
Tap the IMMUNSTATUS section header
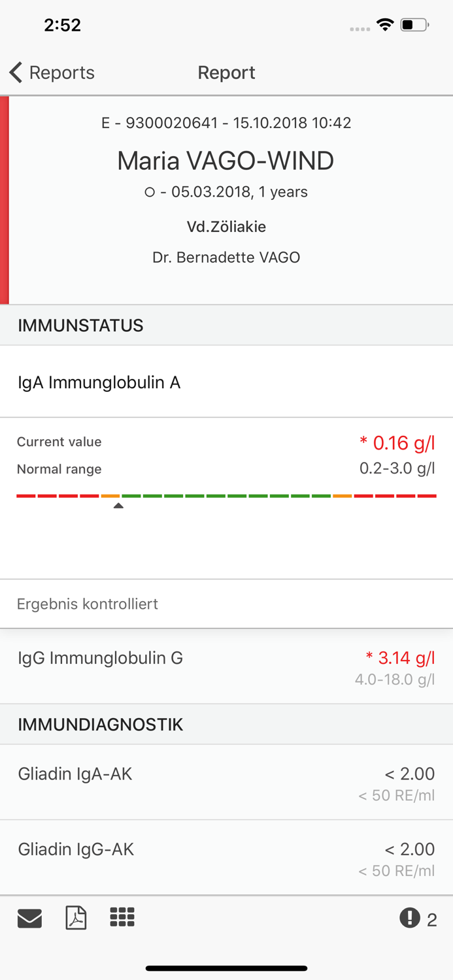point(226,325)
